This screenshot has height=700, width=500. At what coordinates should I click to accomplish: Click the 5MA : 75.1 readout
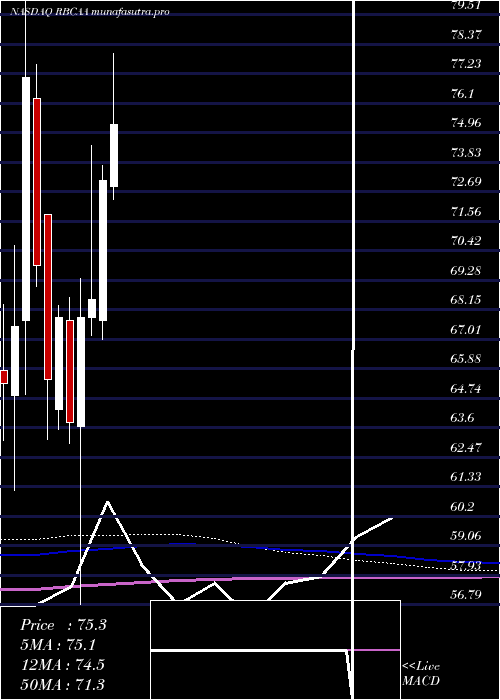58,645
